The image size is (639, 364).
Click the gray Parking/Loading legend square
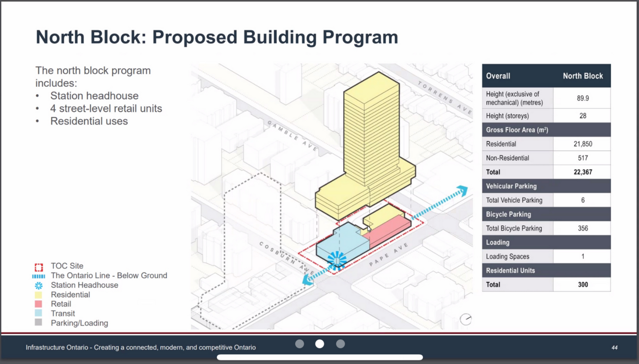tap(38, 323)
